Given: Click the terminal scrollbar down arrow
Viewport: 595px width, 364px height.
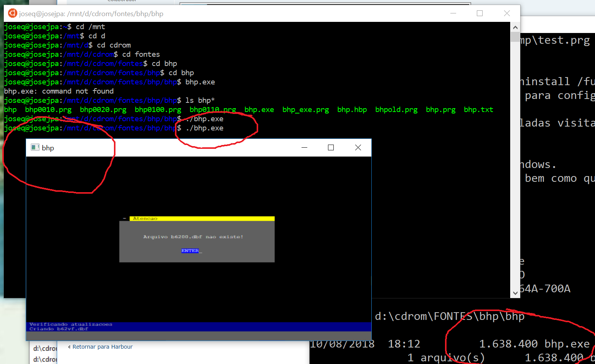Looking at the screenshot, I should 515,293.
